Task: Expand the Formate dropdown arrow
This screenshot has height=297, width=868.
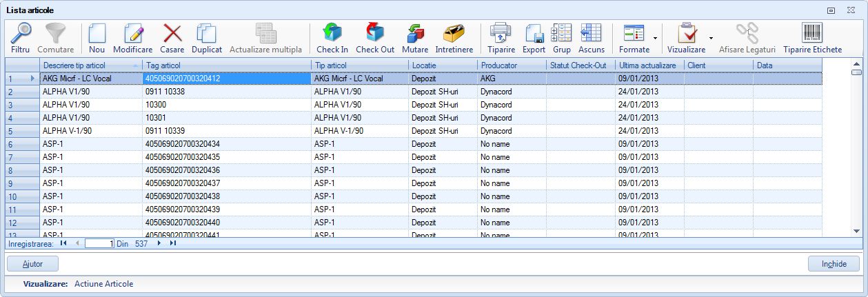Action: coord(655,39)
